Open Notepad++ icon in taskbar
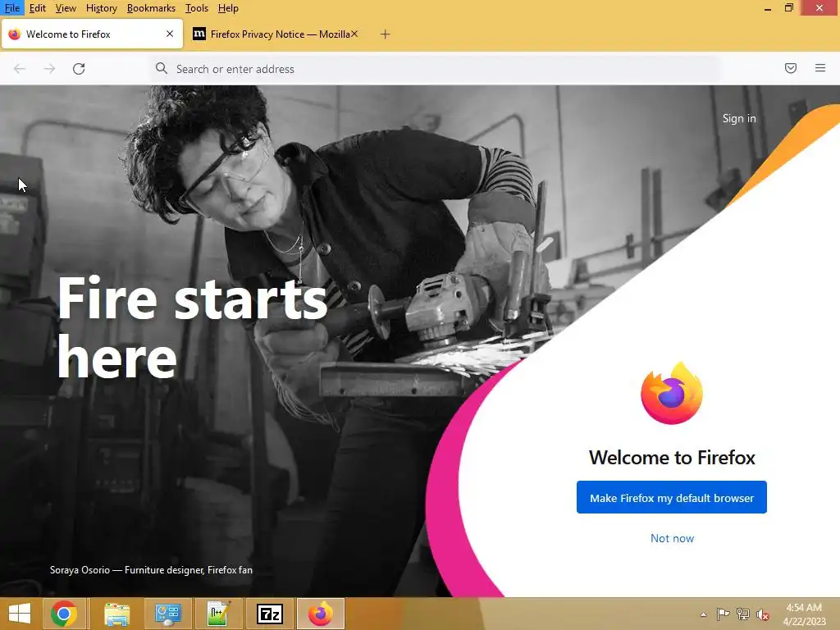This screenshot has width=840, height=630. pyautogui.click(x=218, y=614)
